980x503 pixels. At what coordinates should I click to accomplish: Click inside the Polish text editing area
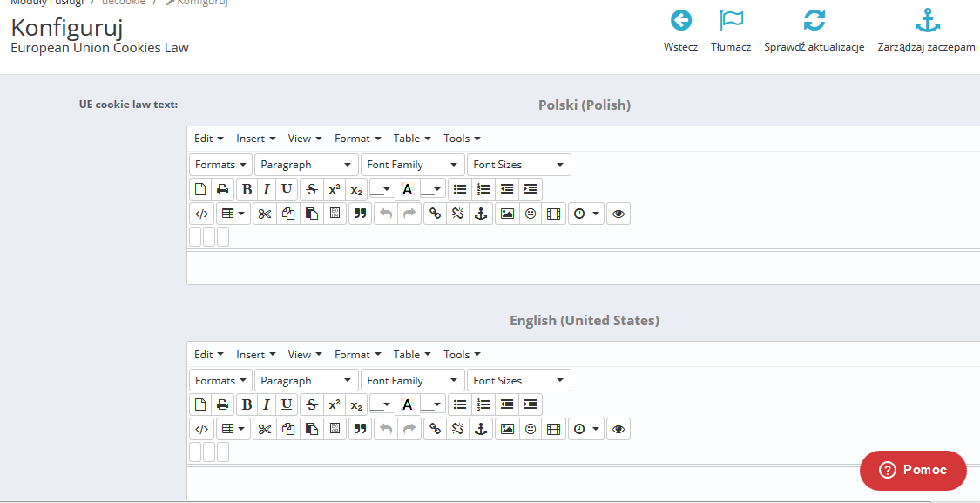coord(582,268)
